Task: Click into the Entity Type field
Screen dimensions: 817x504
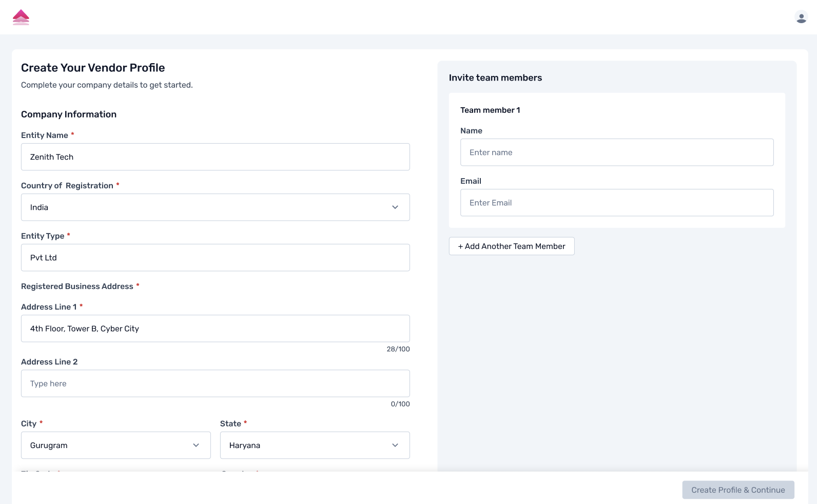Action: (215, 258)
